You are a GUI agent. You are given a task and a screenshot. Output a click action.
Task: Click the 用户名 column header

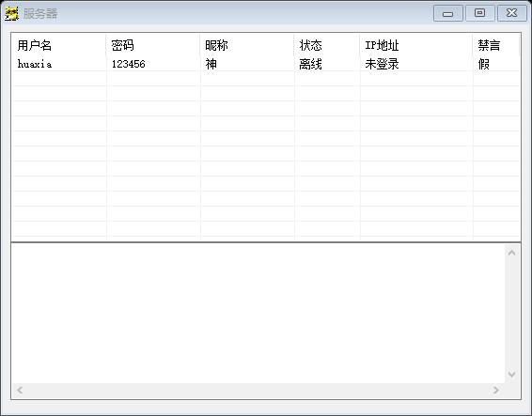pos(59,45)
